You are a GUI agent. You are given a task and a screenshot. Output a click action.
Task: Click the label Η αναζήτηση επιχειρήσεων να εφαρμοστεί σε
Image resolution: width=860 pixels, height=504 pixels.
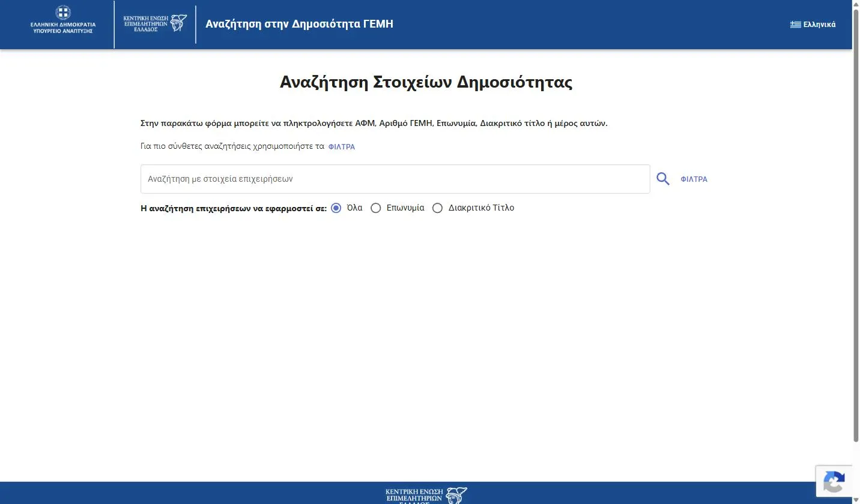234,208
